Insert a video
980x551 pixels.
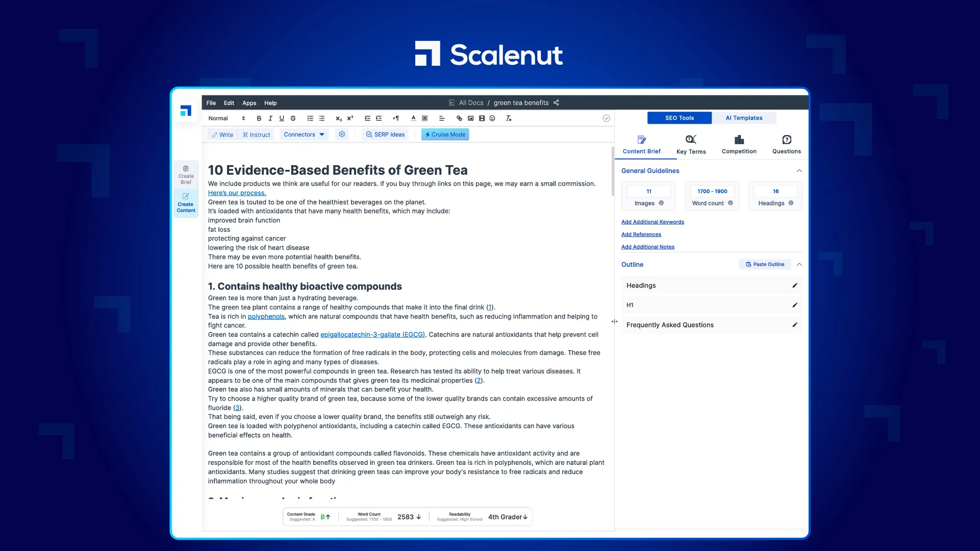tap(482, 118)
